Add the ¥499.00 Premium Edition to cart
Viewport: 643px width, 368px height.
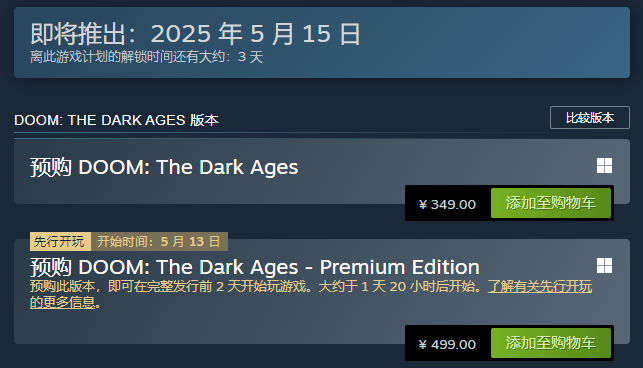click(551, 343)
